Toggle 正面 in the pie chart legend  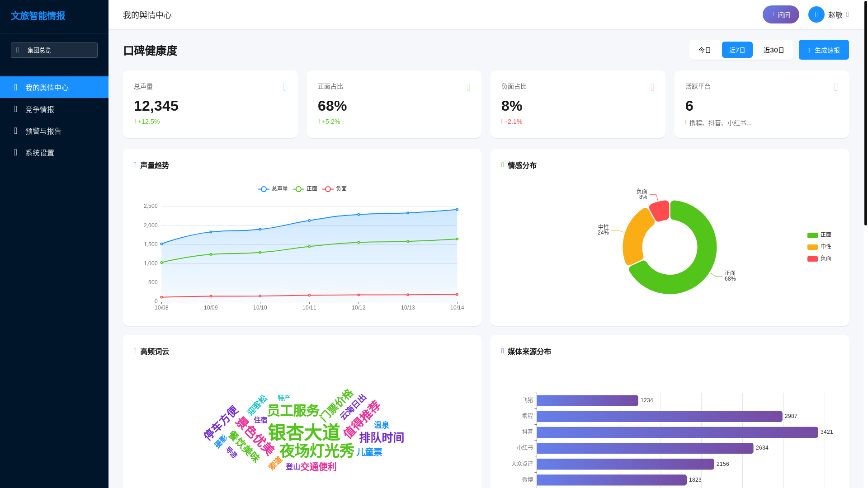[820, 235]
